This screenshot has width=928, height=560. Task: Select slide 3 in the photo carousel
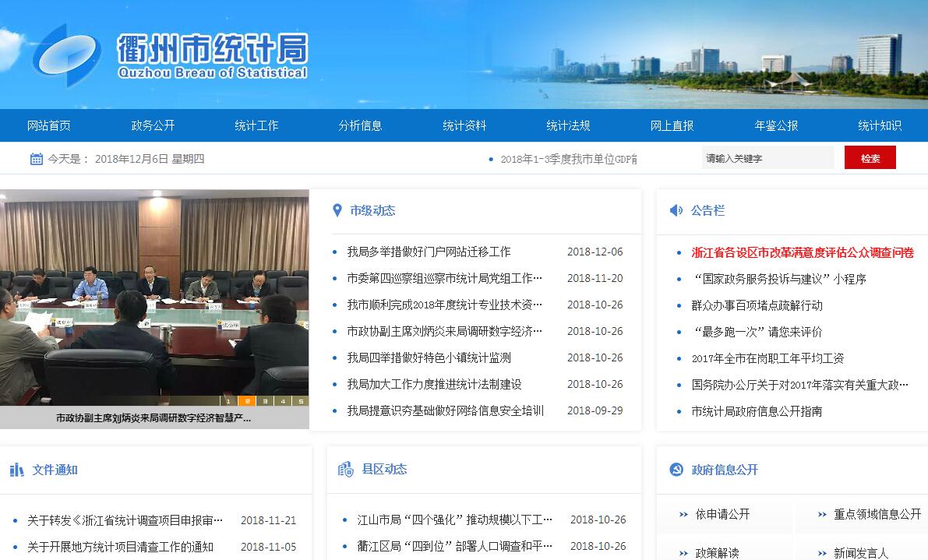(264, 401)
